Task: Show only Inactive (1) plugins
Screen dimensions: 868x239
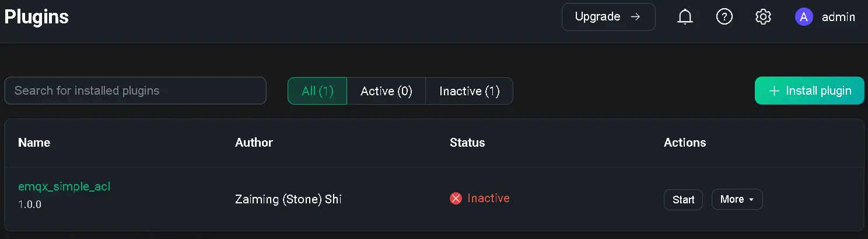Action: pyautogui.click(x=469, y=91)
